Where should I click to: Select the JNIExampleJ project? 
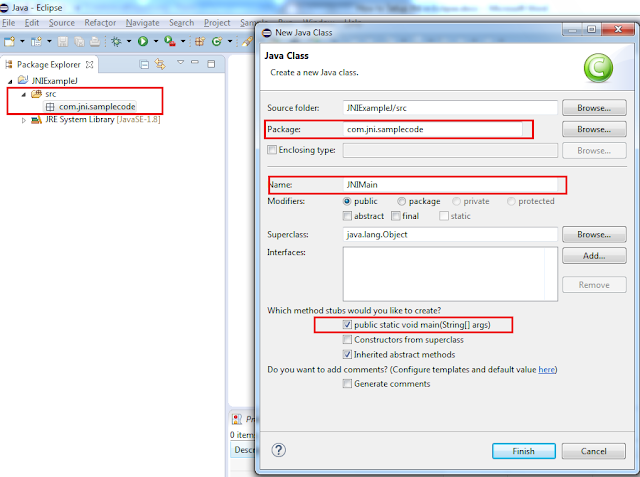[54, 81]
